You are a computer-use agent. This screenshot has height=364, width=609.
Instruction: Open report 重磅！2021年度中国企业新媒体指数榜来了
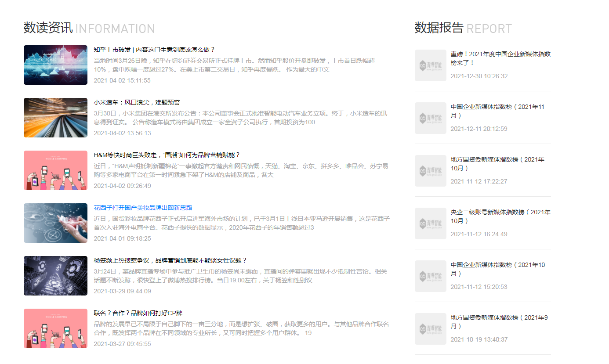(x=500, y=58)
